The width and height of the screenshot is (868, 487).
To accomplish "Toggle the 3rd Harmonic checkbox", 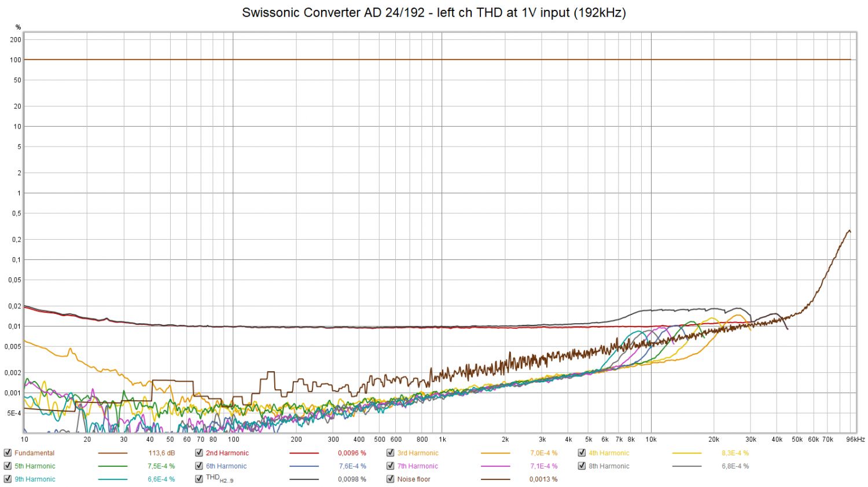I will (x=391, y=453).
